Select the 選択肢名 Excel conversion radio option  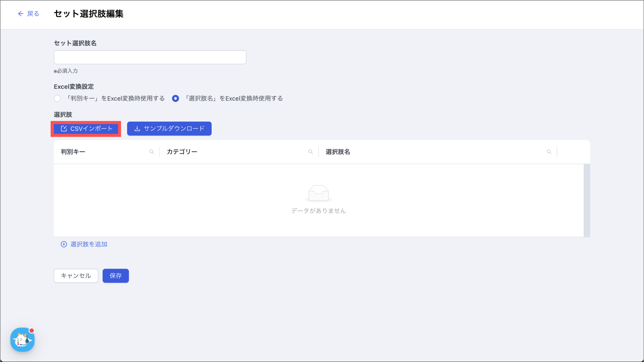pyautogui.click(x=175, y=98)
